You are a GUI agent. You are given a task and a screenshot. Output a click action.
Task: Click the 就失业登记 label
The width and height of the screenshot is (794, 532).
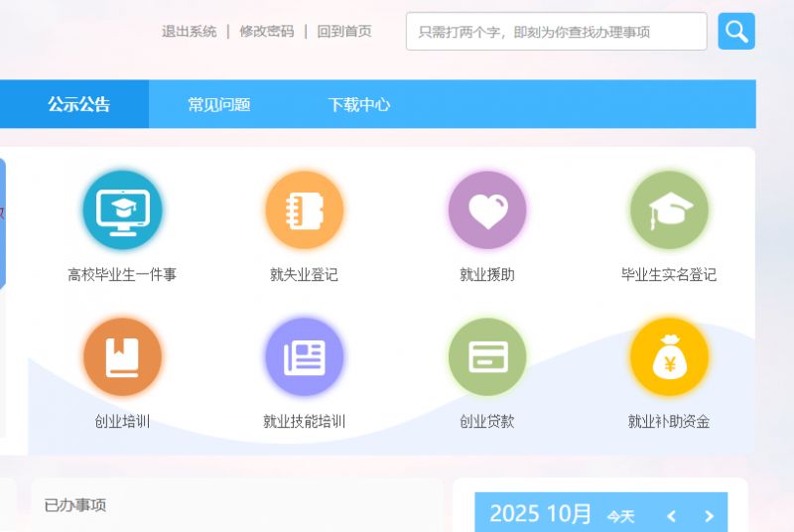coord(304,274)
